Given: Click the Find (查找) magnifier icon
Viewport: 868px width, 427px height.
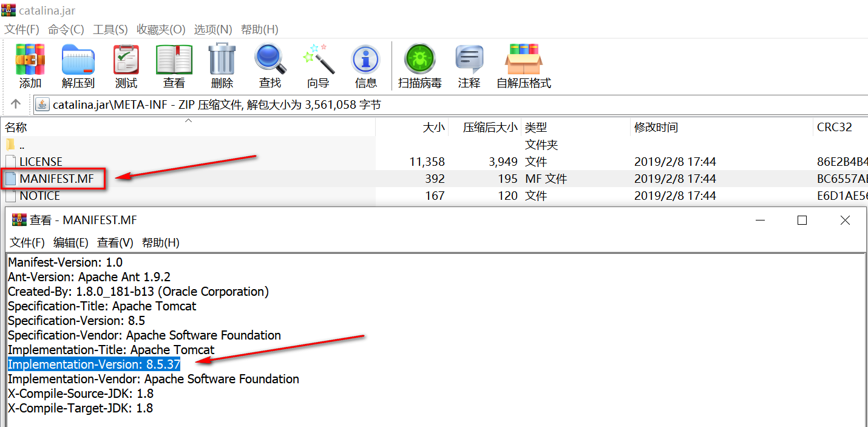Looking at the screenshot, I should pyautogui.click(x=270, y=59).
